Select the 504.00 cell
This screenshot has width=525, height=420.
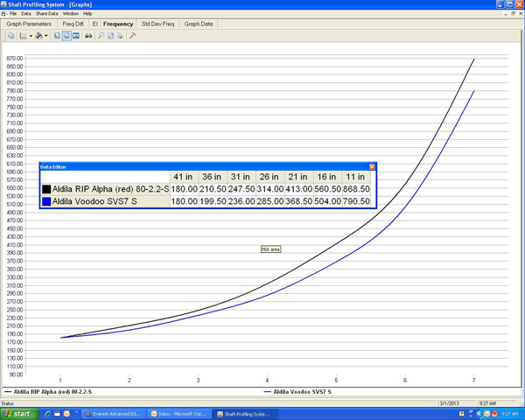[x=327, y=201]
